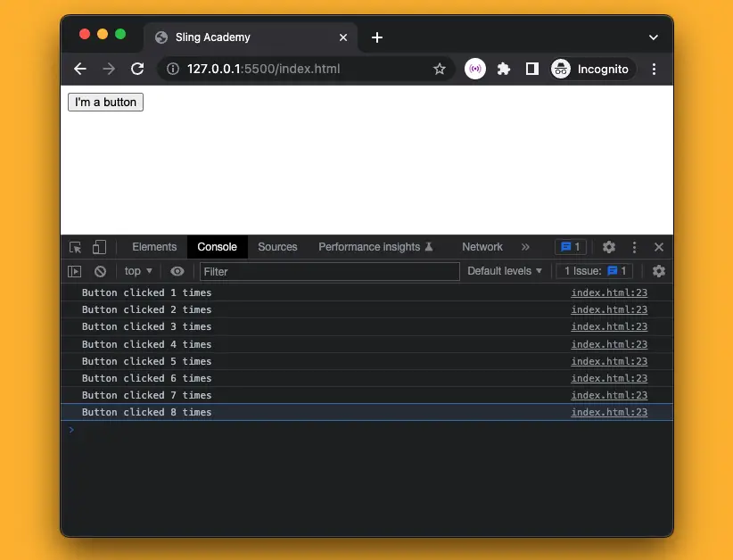Select "Button clicked 8 times" log message
Image resolution: width=733 pixels, height=560 pixels.
click(147, 412)
